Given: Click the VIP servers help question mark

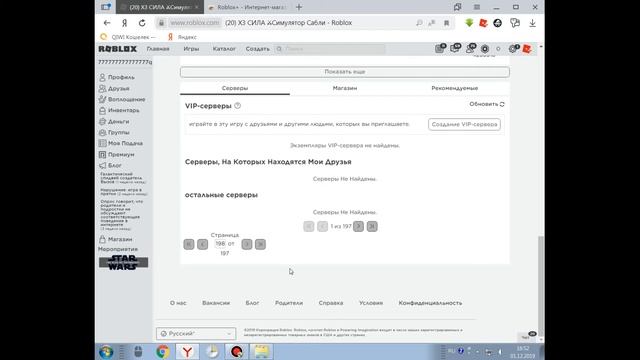Looking at the screenshot, I should [238, 106].
